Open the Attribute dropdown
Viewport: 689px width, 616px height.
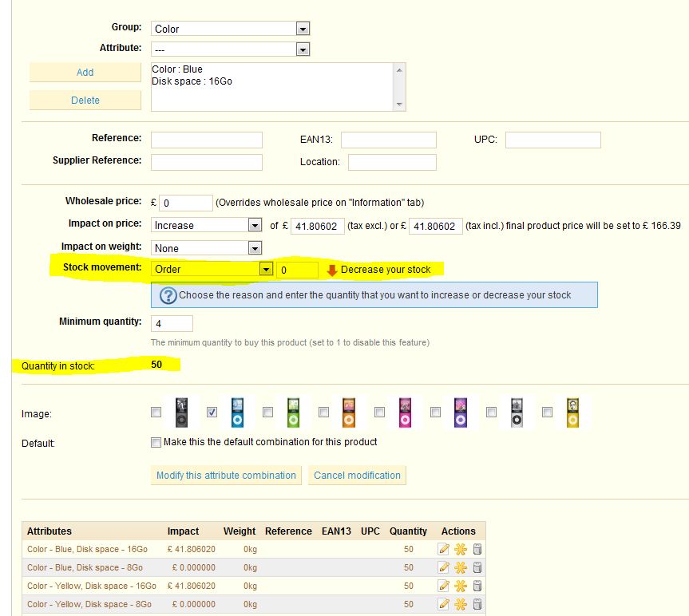point(230,49)
